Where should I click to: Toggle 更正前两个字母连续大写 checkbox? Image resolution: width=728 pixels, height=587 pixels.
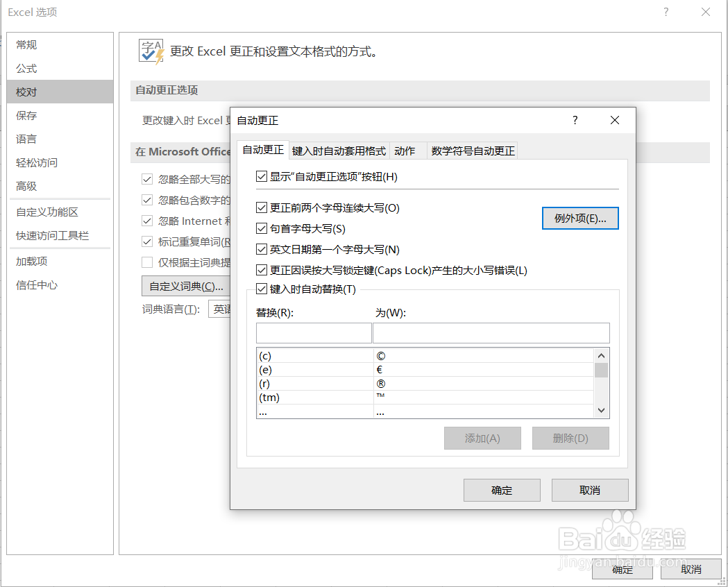click(x=262, y=207)
